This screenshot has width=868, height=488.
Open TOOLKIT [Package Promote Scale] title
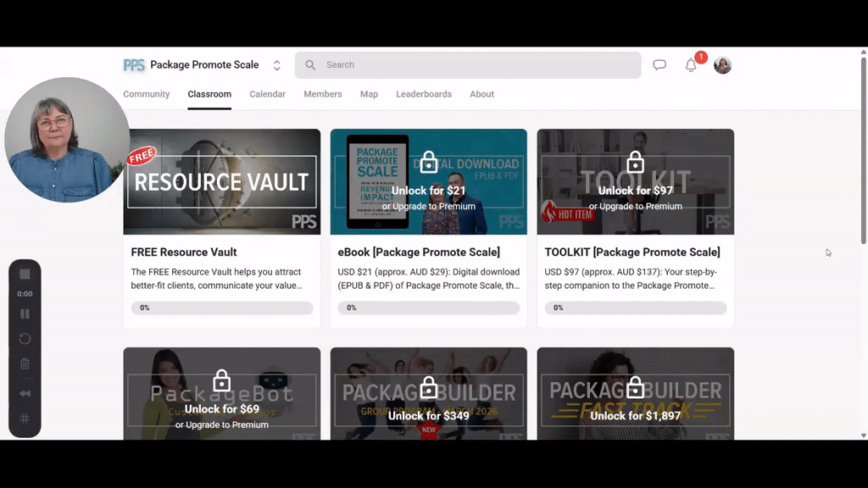[632, 252]
